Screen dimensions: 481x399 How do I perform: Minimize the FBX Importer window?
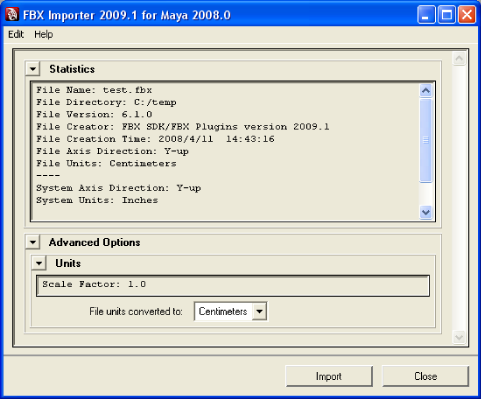click(426, 15)
